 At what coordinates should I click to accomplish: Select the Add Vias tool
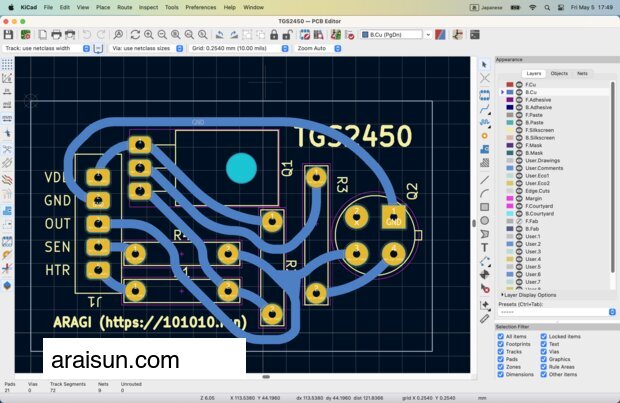[x=484, y=136]
